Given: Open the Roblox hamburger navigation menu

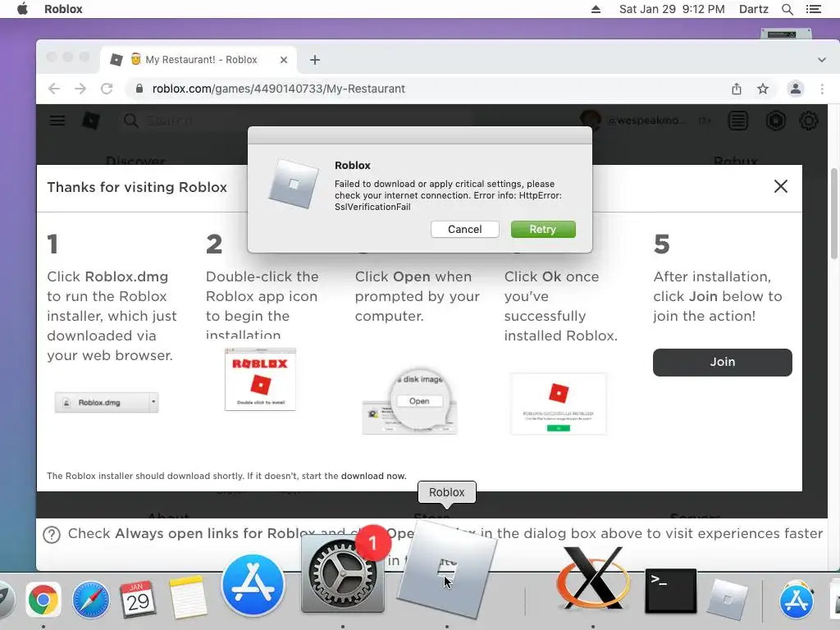Looking at the screenshot, I should (57, 121).
